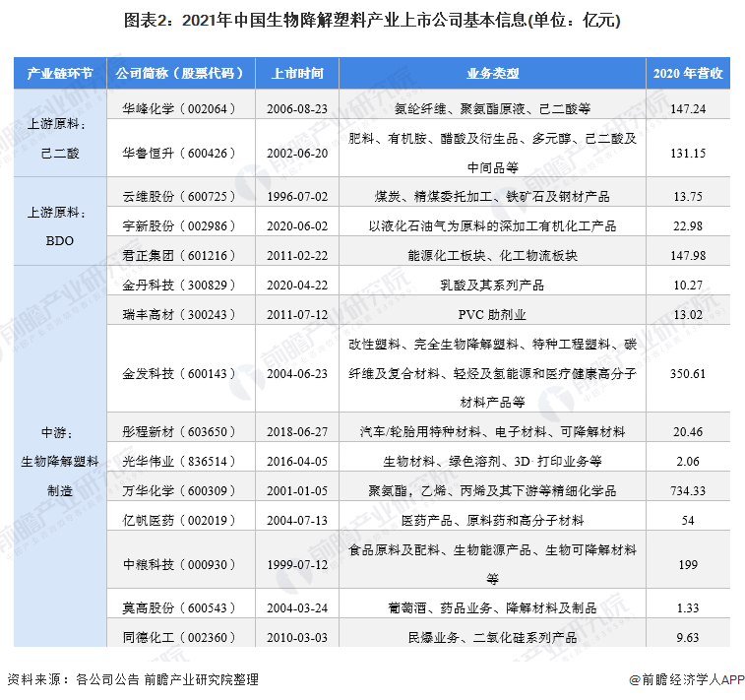Click revenue value 199

click(688, 564)
